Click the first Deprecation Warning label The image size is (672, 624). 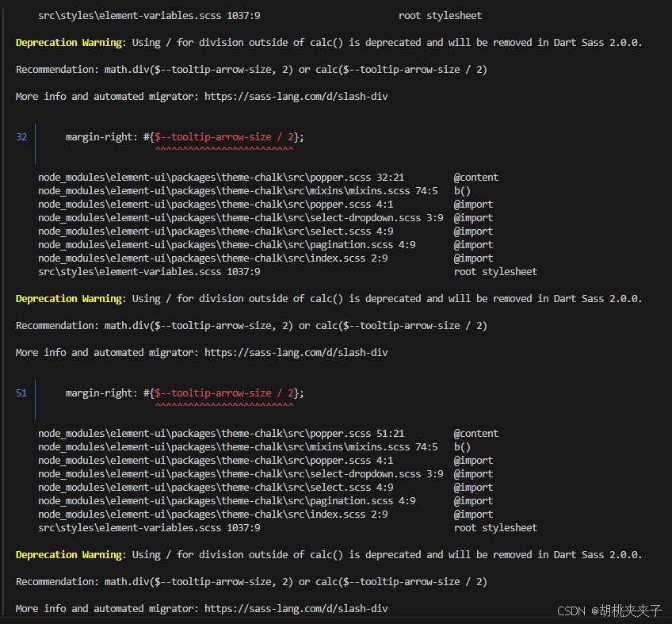(x=58, y=42)
